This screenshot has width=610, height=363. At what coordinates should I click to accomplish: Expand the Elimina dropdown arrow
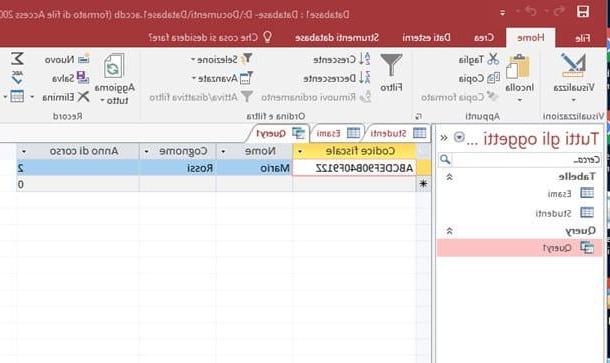click(32, 97)
